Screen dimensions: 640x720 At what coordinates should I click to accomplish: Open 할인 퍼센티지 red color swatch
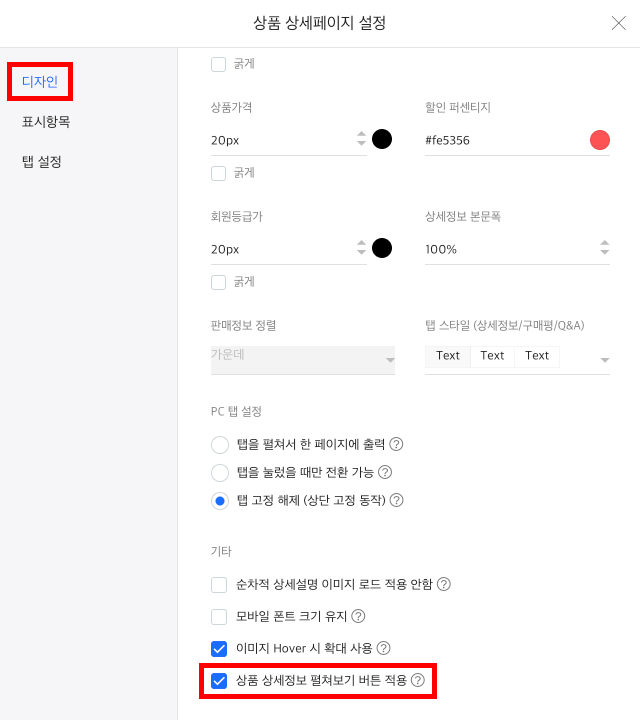click(x=600, y=140)
